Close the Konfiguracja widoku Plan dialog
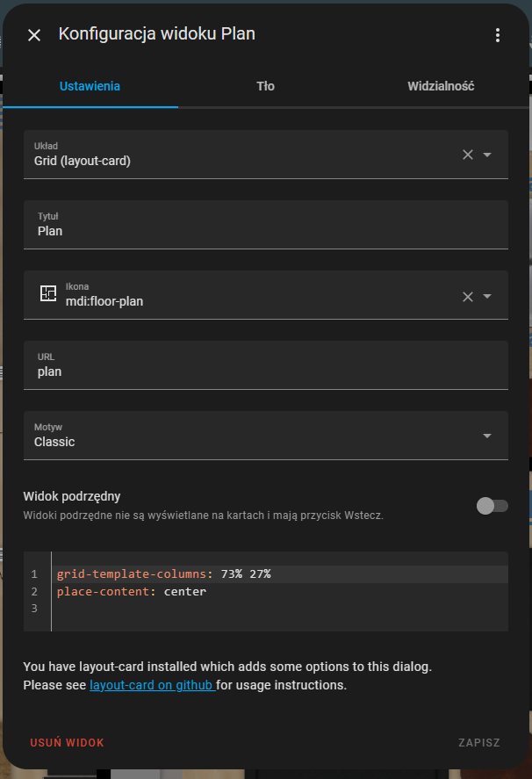Image resolution: width=532 pixels, height=779 pixels. point(34,35)
